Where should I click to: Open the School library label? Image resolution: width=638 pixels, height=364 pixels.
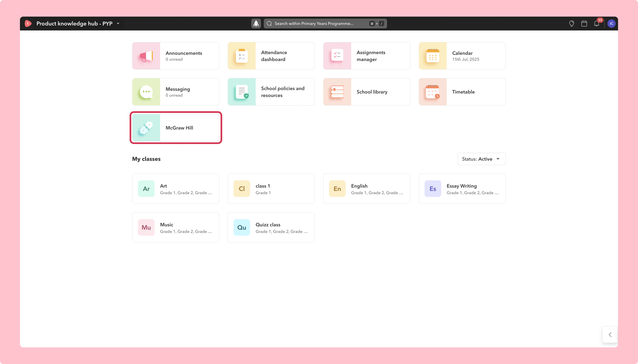372,92
